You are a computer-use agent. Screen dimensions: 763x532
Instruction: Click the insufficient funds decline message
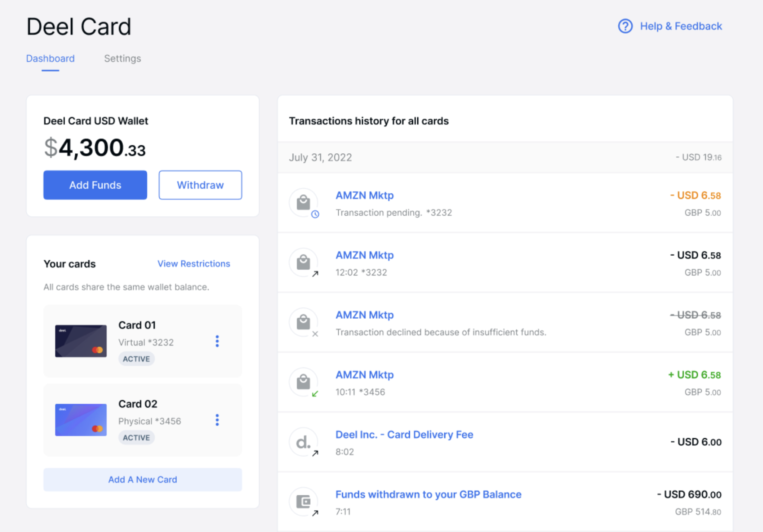[x=441, y=332]
